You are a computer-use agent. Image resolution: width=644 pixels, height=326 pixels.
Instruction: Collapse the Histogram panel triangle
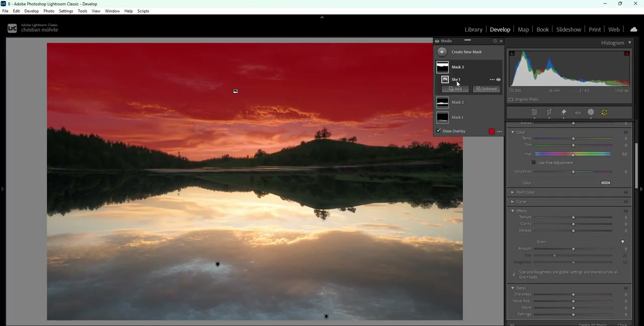coord(629,43)
